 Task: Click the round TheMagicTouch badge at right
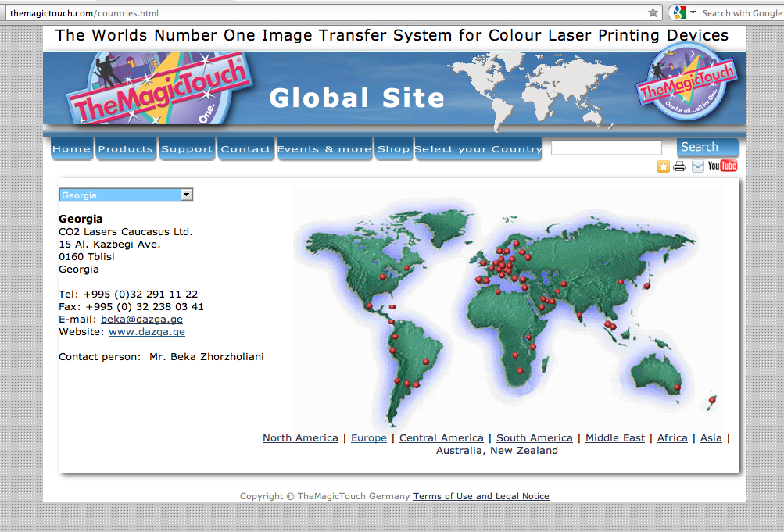[x=686, y=83]
